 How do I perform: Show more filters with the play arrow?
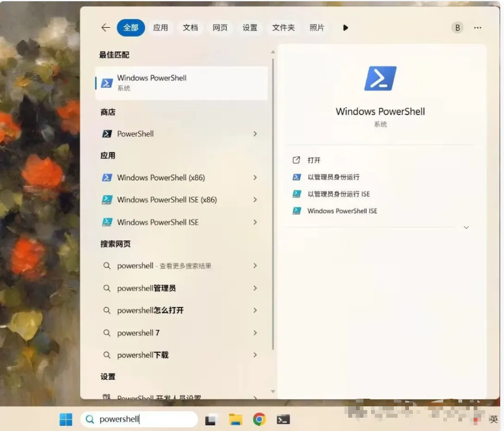coord(346,28)
